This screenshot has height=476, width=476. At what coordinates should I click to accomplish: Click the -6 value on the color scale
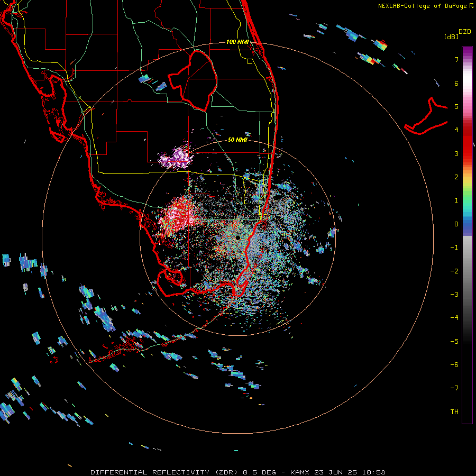(454, 364)
